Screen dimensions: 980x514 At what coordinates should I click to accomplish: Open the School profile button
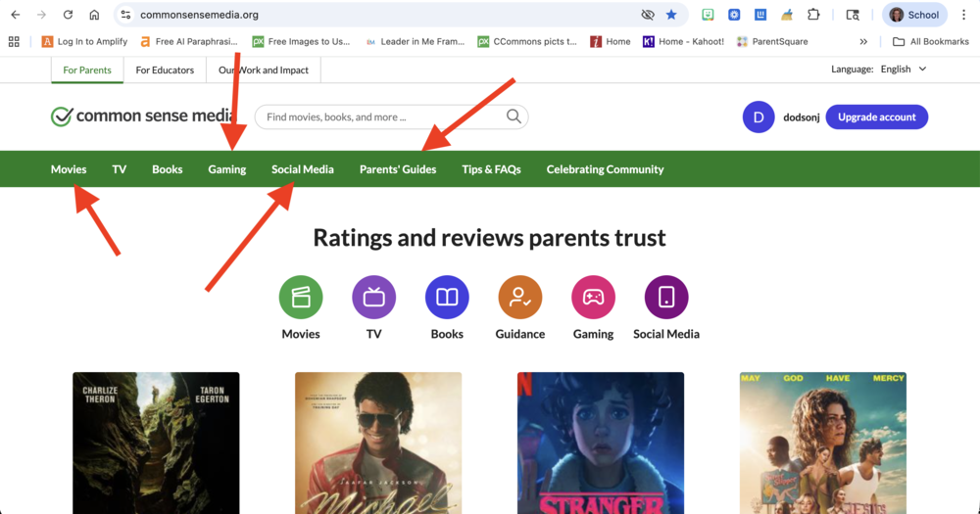914,15
